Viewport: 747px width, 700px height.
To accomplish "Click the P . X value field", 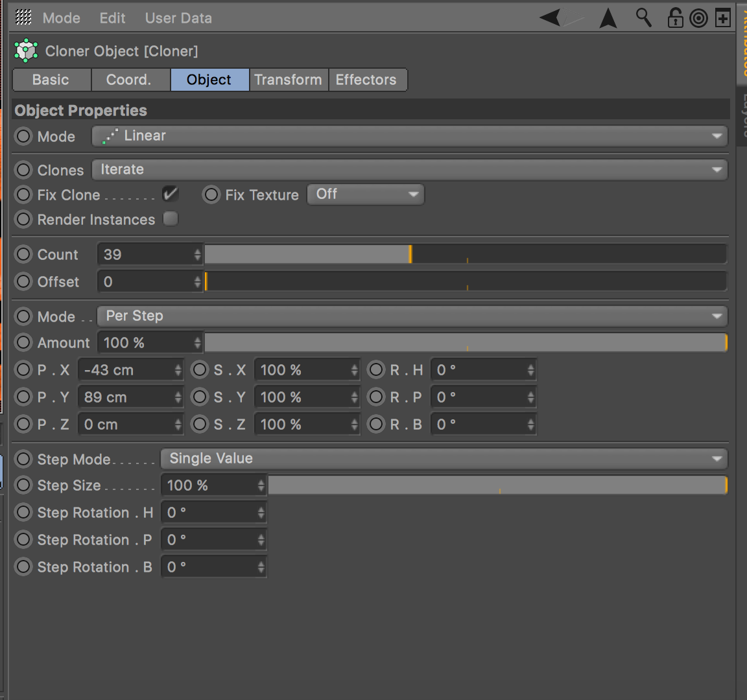I will coord(130,370).
